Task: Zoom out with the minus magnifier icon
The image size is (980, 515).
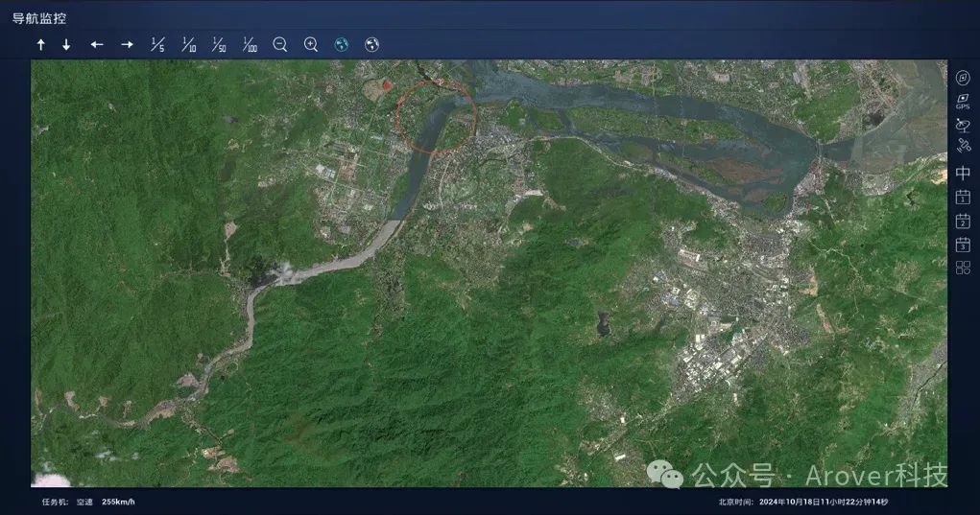Action: [280, 44]
